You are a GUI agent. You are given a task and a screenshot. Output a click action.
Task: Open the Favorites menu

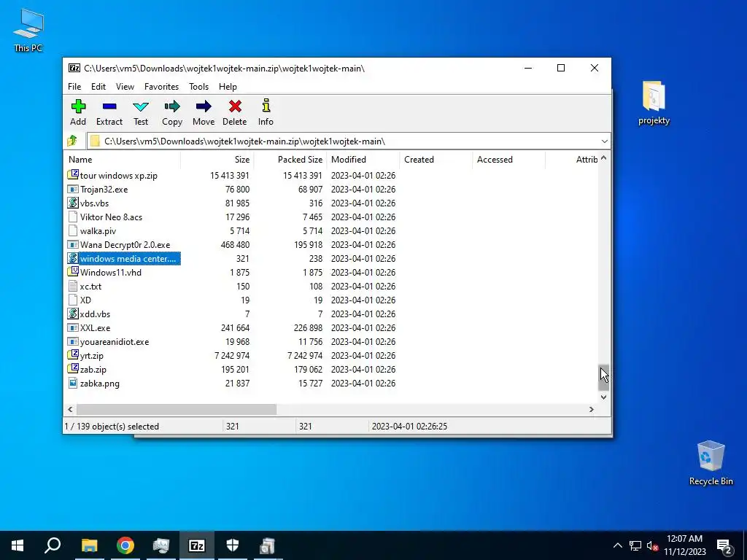[161, 87]
